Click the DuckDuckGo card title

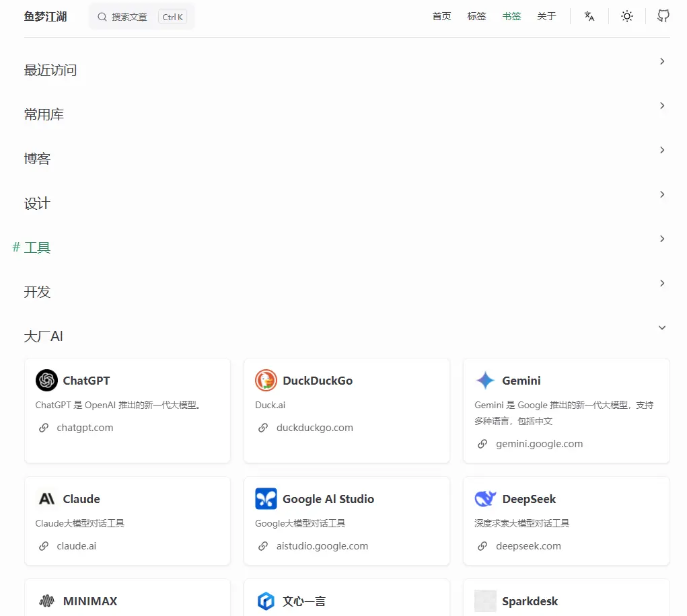pyautogui.click(x=318, y=381)
